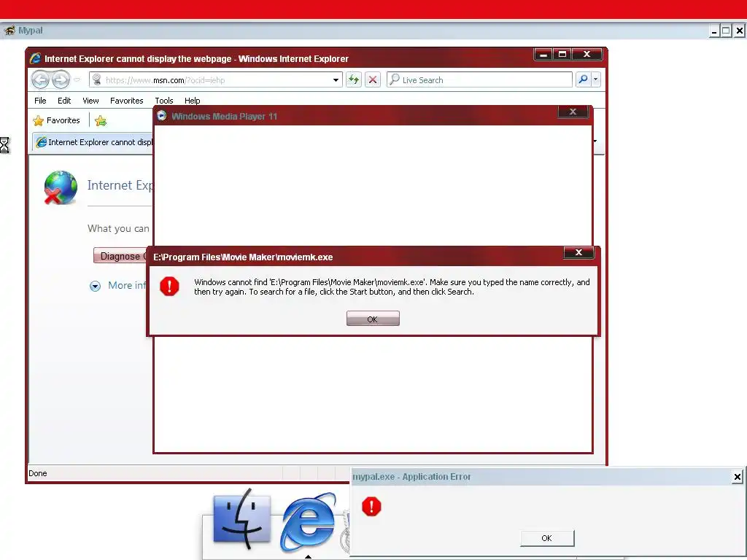
Task: Click the Back arrow in Internet Explorer
Action: [41, 79]
